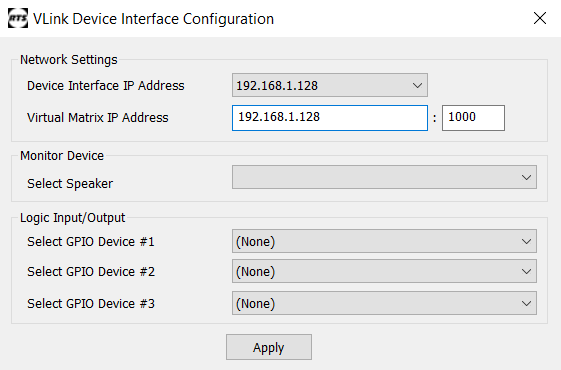Image resolution: width=561 pixels, height=370 pixels.
Task: Close the VLink Device Interface Configuration dialog
Action: point(540,18)
